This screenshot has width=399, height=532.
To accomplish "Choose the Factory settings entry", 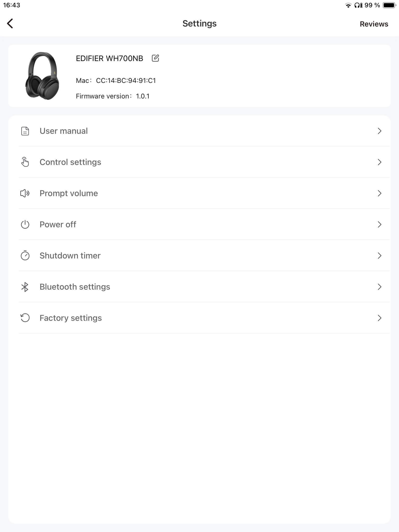I will [x=71, y=318].
